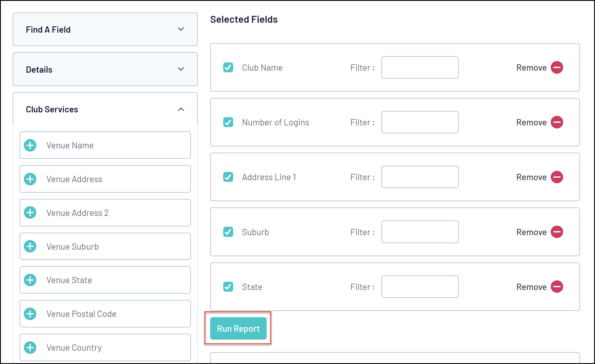595x364 pixels.
Task: Focus the State filter input
Action: coord(420,287)
